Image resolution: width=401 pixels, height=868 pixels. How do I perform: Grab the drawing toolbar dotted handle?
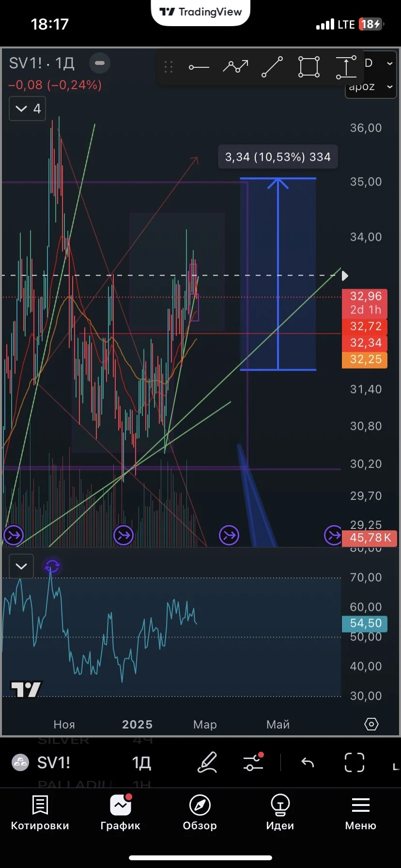169,67
